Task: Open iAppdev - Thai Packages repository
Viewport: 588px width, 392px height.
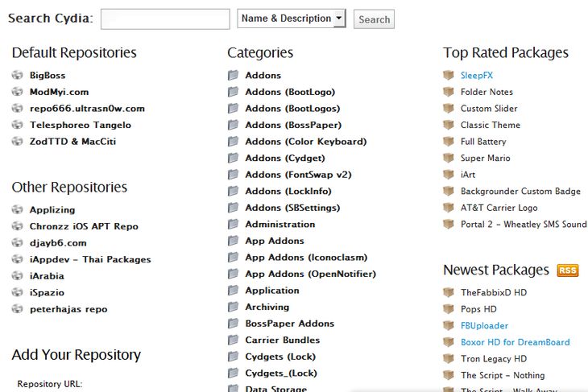Action: (90, 259)
